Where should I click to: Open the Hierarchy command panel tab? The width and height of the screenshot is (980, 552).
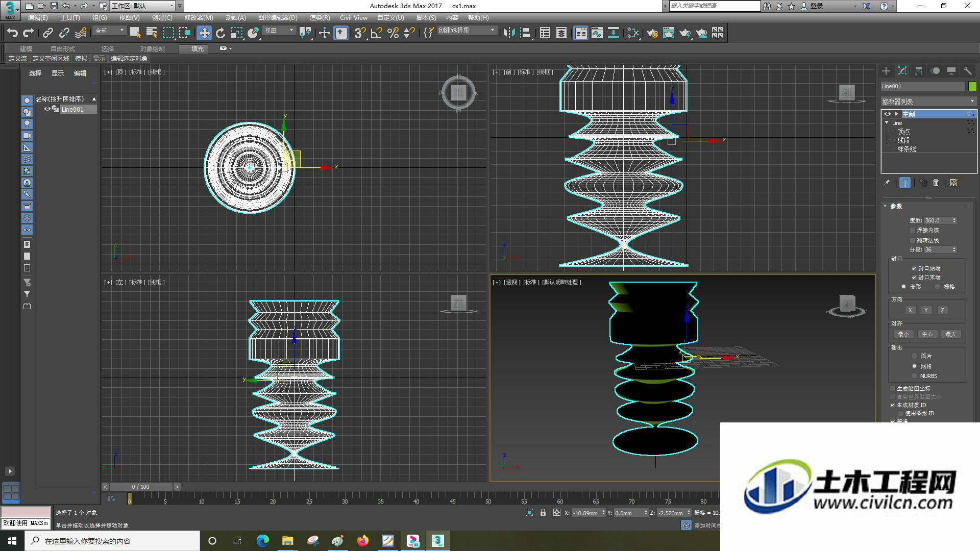tap(919, 71)
